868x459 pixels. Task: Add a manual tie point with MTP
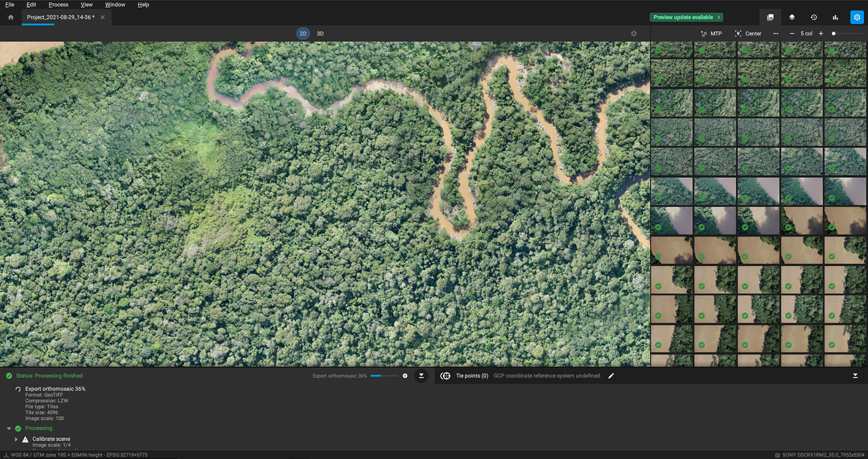point(711,34)
